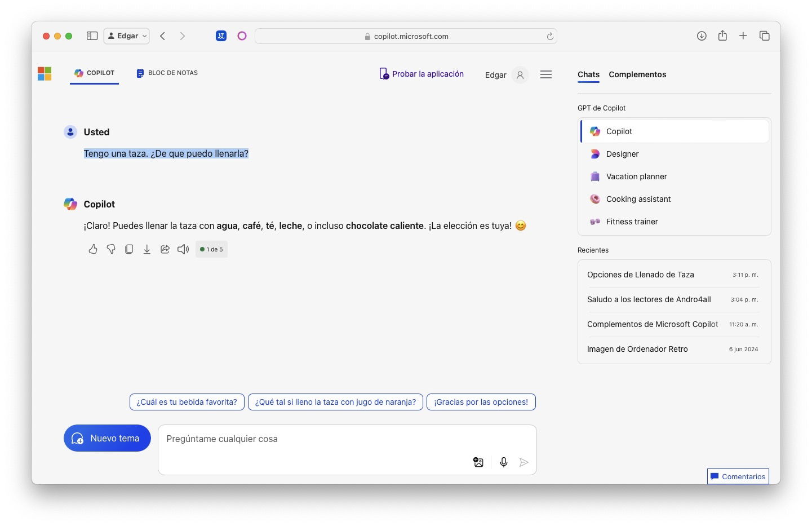Select the Complementos tab
Viewport: 812px width, 526px height.
637,74
